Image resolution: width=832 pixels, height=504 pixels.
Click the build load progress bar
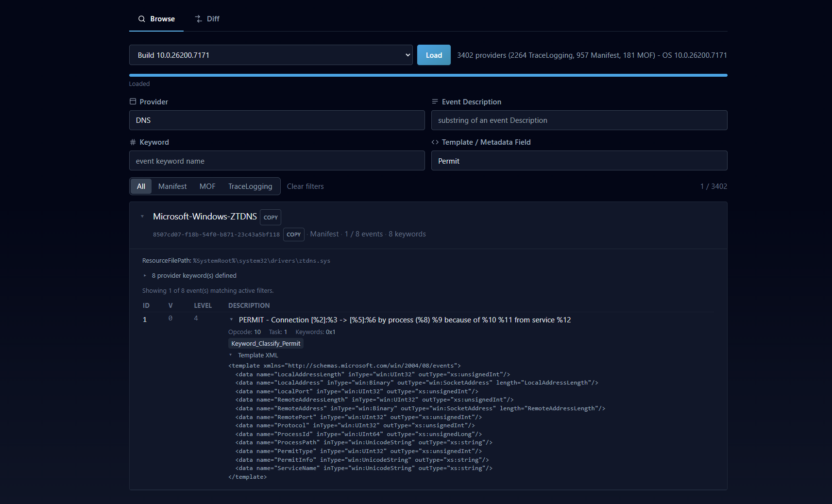point(428,75)
